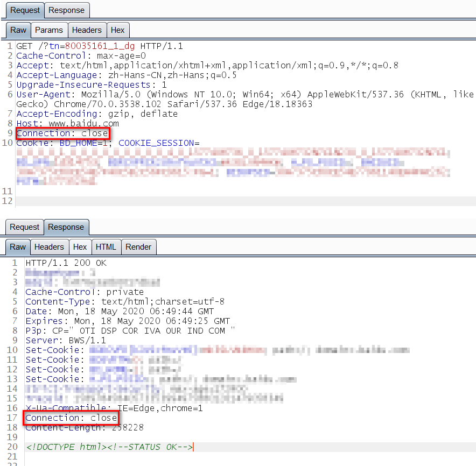Open the Hex tab in the request panel
The width and height of the screenshot is (476, 466).
pos(117,30)
